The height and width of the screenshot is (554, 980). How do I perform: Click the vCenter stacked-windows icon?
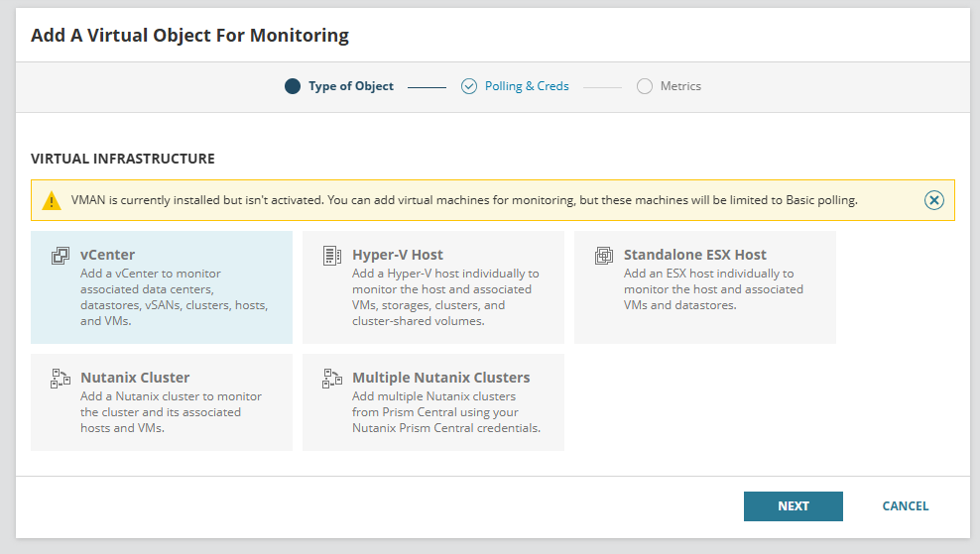60,256
